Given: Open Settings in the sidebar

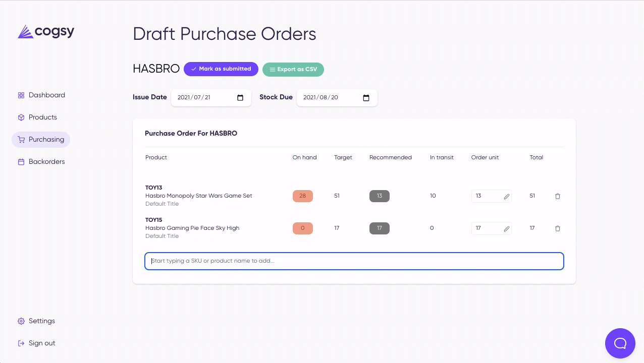Looking at the screenshot, I should (x=36, y=321).
